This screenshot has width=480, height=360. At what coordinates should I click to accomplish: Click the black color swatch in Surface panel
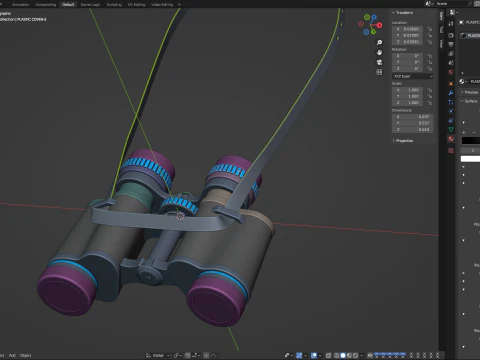pos(471,141)
